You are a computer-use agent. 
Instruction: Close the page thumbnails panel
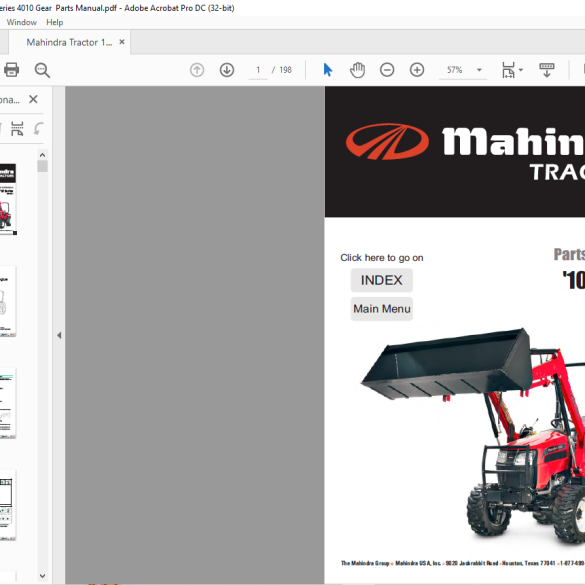pyautogui.click(x=33, y=99)
